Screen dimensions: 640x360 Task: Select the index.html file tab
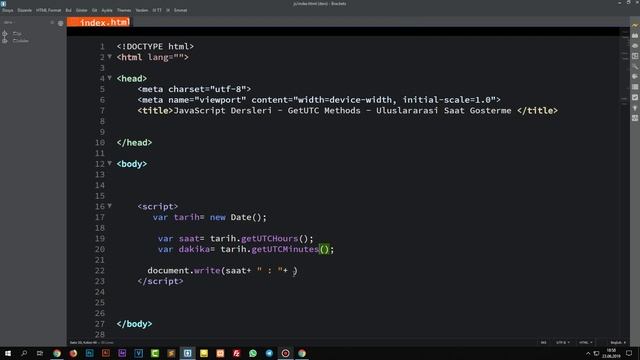pos(99,22)
